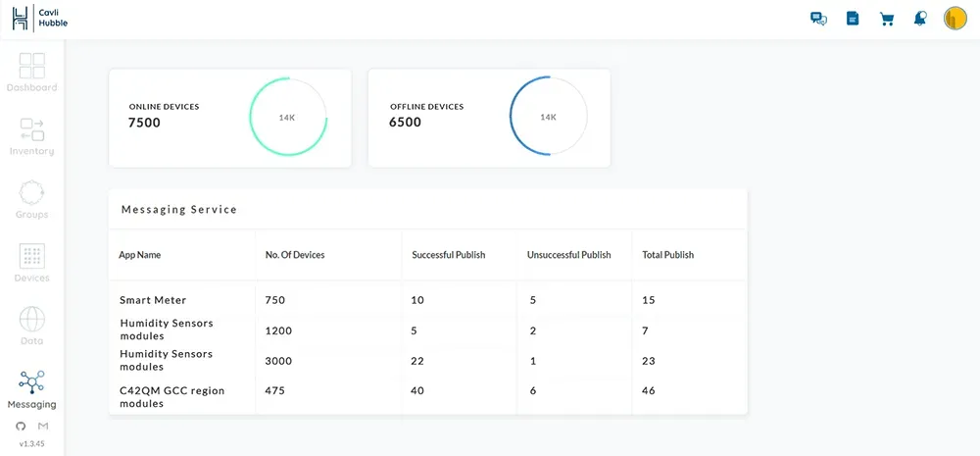Open notifications bell
The width and height of the screenshot is (980, 456).
920,19
